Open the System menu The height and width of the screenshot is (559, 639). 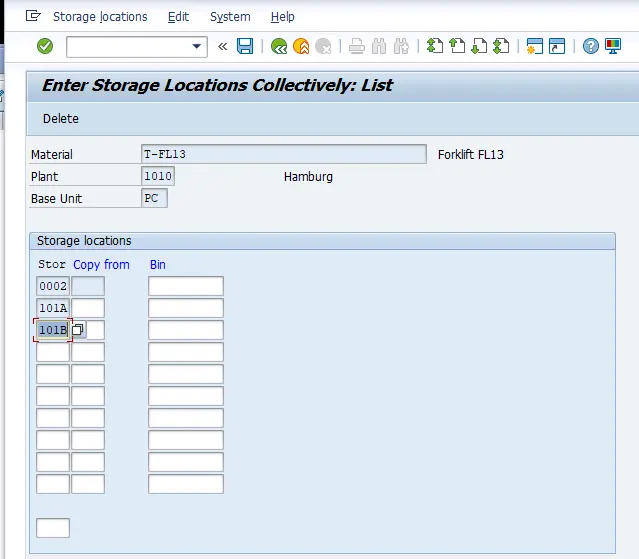click(230, 17)
